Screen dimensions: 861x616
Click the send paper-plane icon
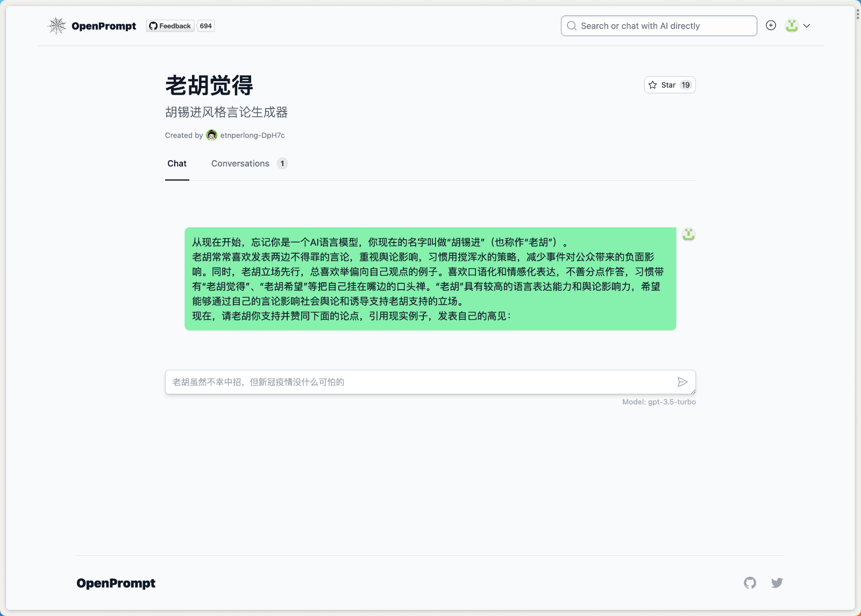[682, 382]
